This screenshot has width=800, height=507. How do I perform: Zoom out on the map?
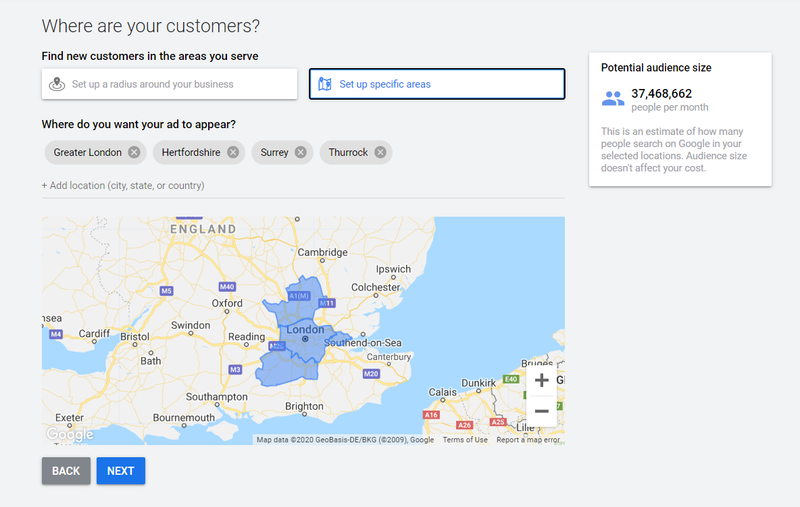coord(541,410)
